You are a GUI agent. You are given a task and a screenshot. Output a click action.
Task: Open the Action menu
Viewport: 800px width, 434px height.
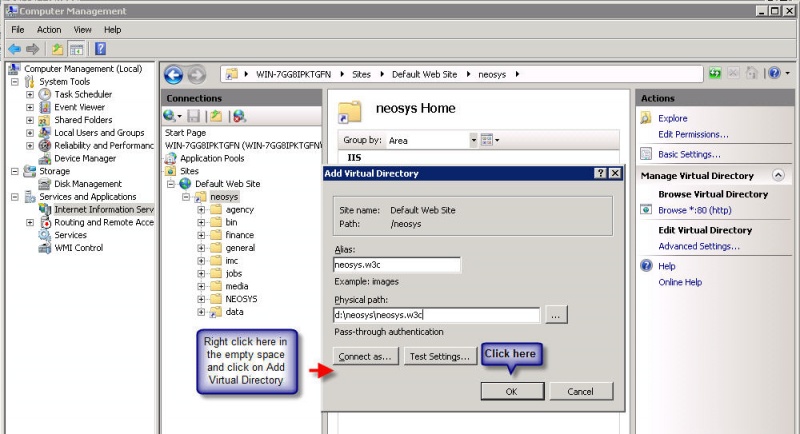49,30
